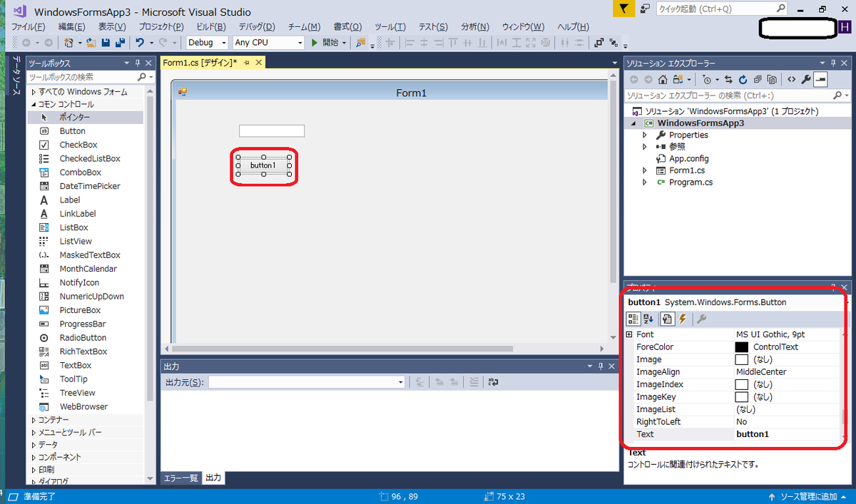The height and width of the screenshot is (504, 856).
Task: Select the Pointer tool in Toolbox
Action: (x=86, y=117)
